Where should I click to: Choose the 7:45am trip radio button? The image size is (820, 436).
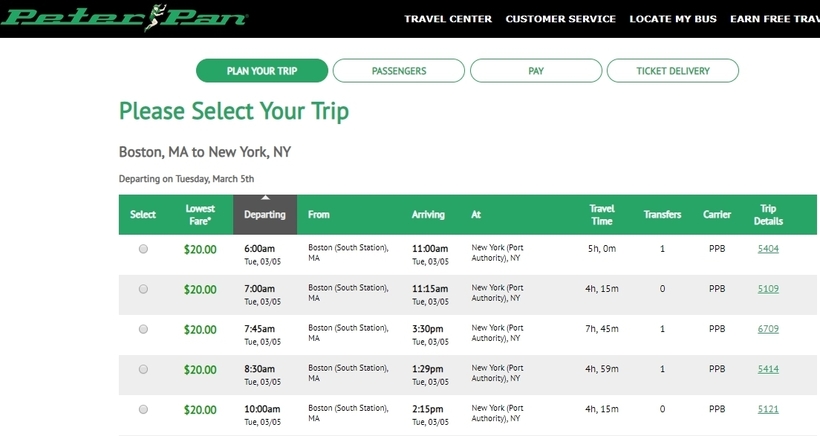click(143, 329)
